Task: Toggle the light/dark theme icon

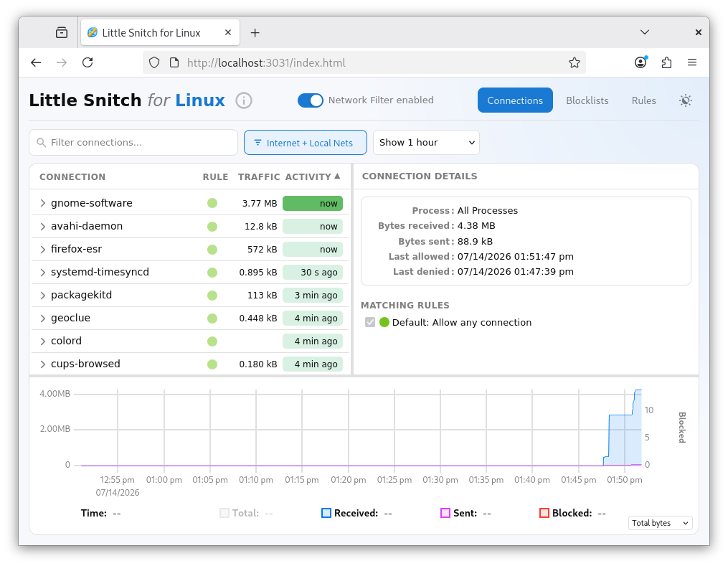Action: 685,100
